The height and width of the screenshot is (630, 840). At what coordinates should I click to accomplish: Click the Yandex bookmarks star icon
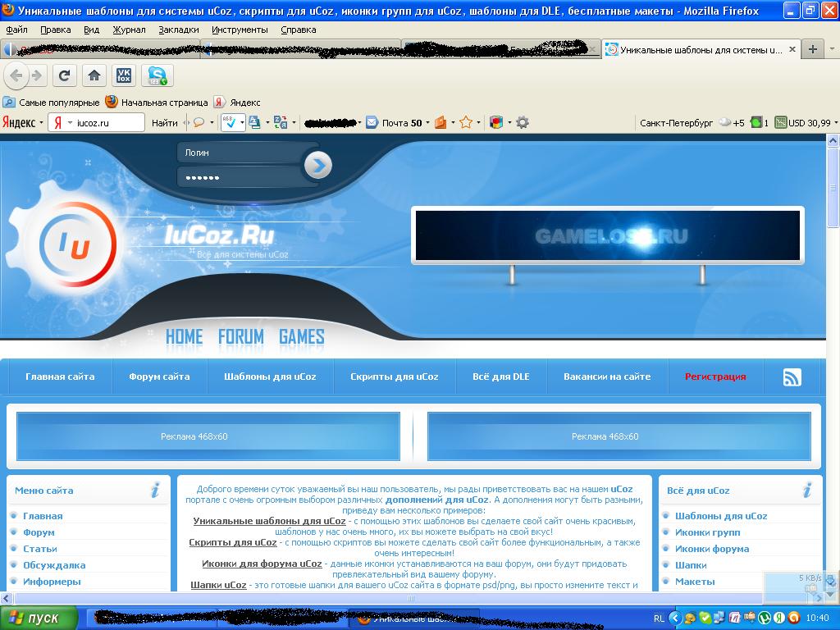click(466, 123)
